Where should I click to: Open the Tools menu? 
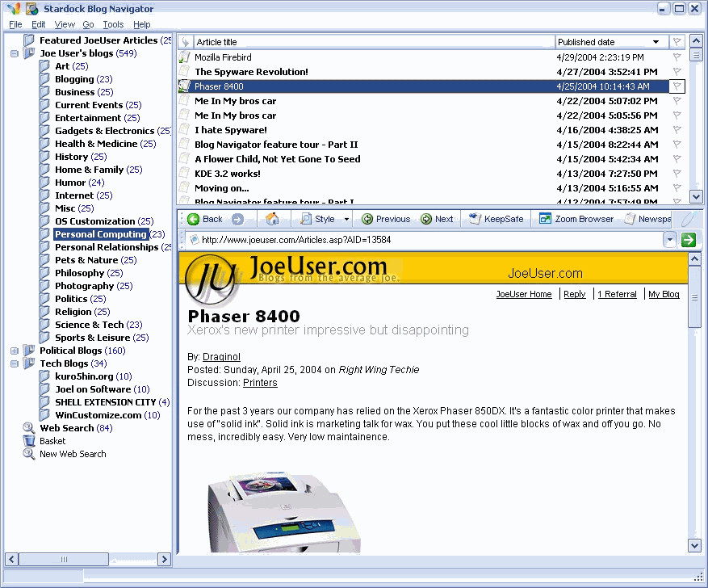[x=113, y=24]
